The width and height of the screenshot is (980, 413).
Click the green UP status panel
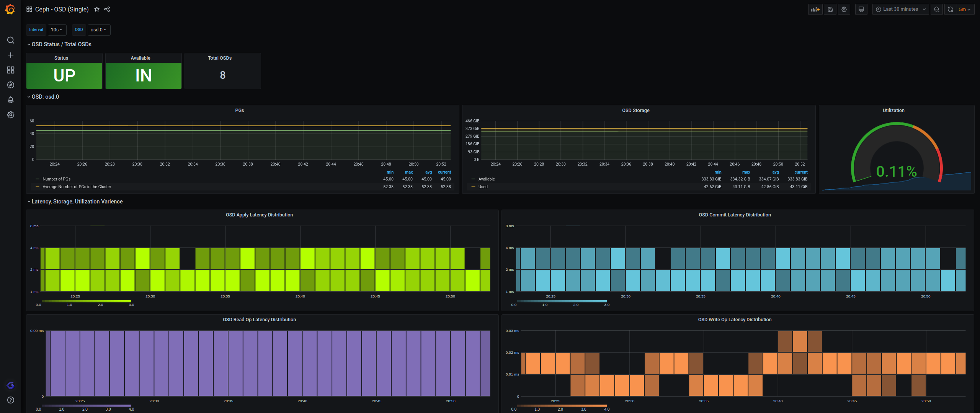tap(64, 75)
